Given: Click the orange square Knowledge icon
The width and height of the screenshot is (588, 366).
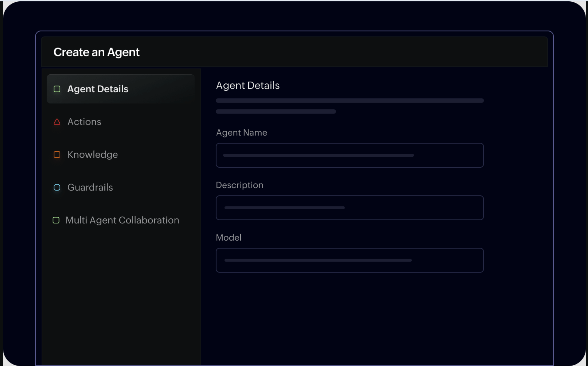Looking at the screenshot, I should tap(57, 154).
